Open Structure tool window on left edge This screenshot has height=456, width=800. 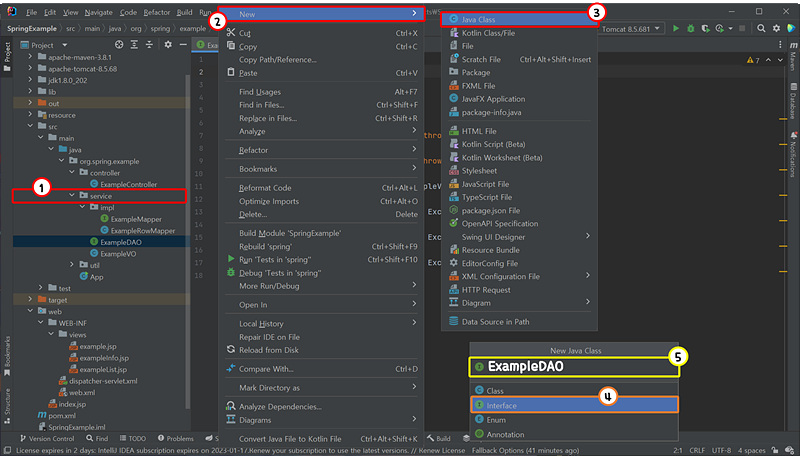pos(7,406)
